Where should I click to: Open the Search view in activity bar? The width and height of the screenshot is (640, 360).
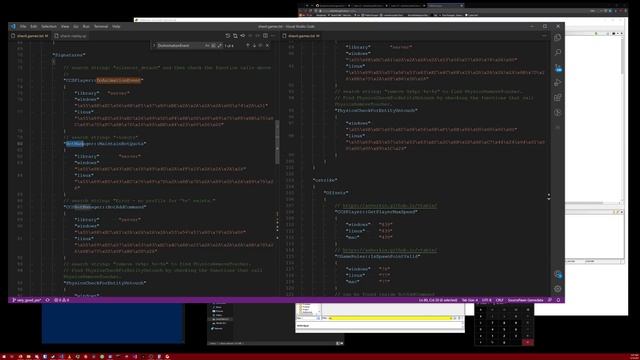click(558, 52)
